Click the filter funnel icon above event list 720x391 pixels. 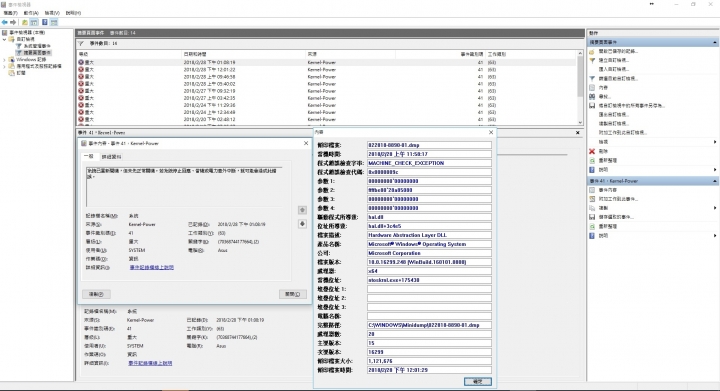pyautogui.click(x=81, y=44)
